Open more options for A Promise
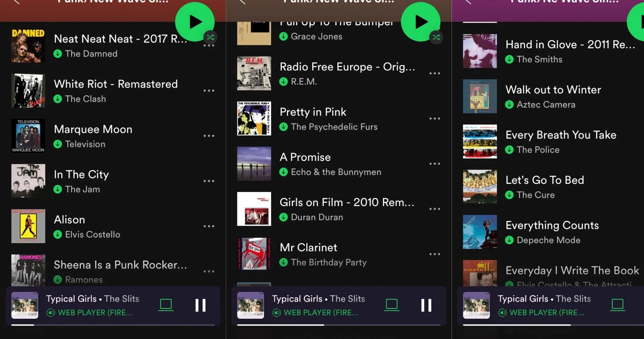644x339 pixels. 435,164
